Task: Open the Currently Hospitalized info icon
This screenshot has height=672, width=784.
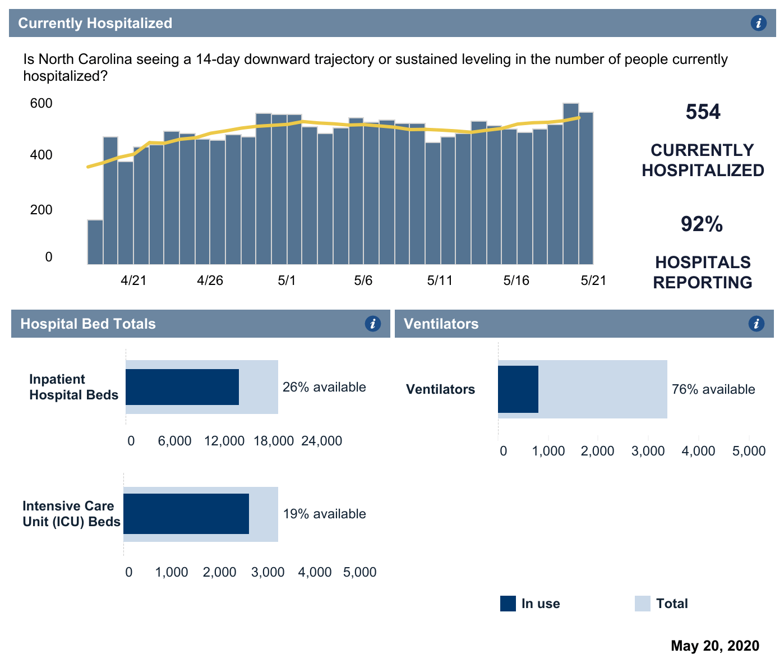Action: [x=758, y=23]
